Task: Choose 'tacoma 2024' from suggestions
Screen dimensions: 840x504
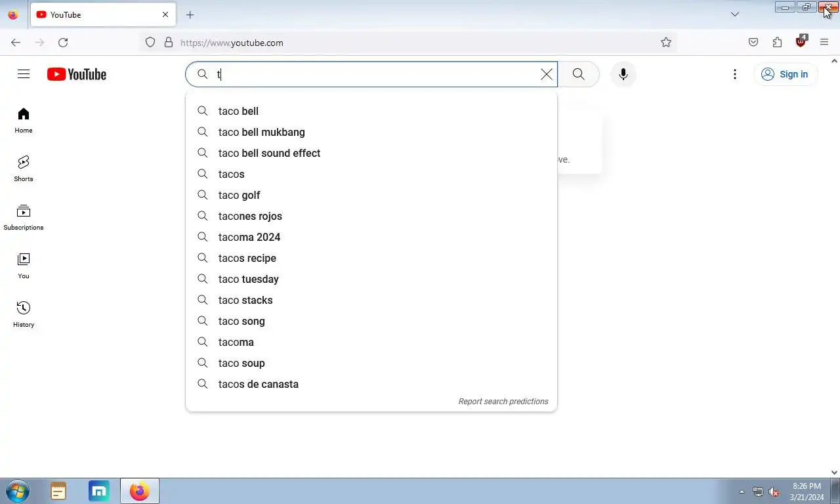Action: (371, 238)
